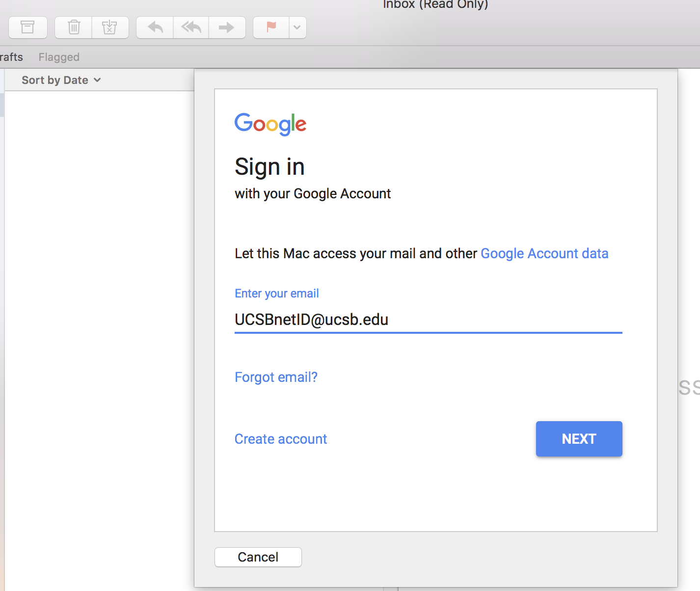The width and height of the screenshot is (700, 591).
Task: Click the Forward arrow icon
Action: tap(227, 27)
